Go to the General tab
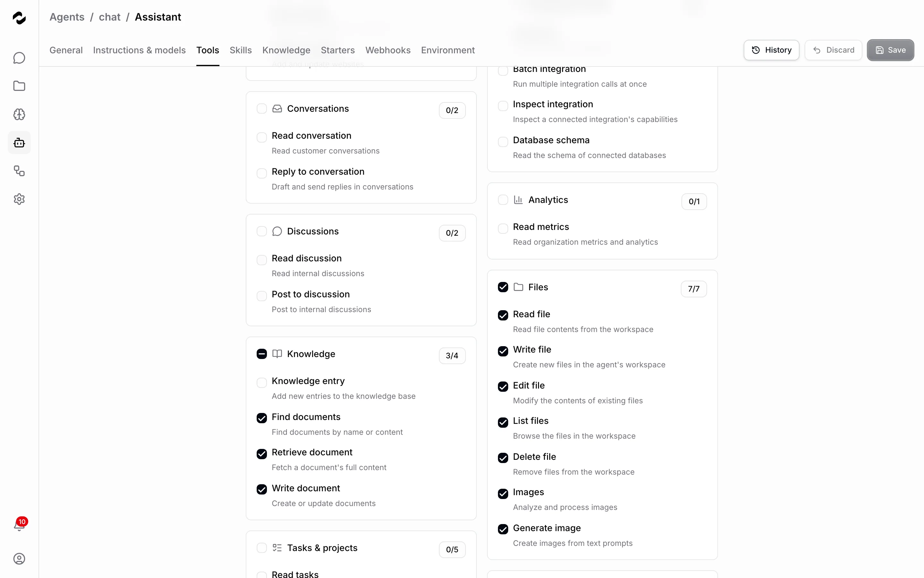This screenshot has width=924, height=578. [66, 50]
